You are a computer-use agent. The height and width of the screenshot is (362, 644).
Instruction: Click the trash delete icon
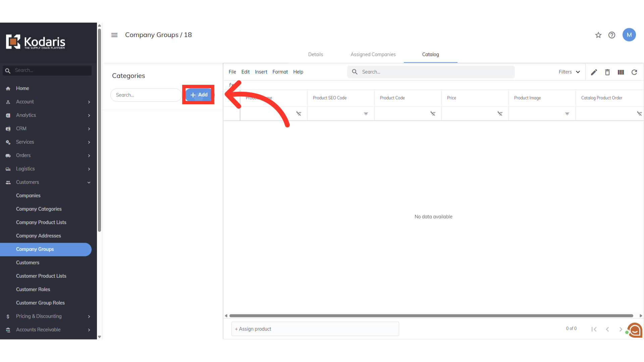[x=607, y=72]
